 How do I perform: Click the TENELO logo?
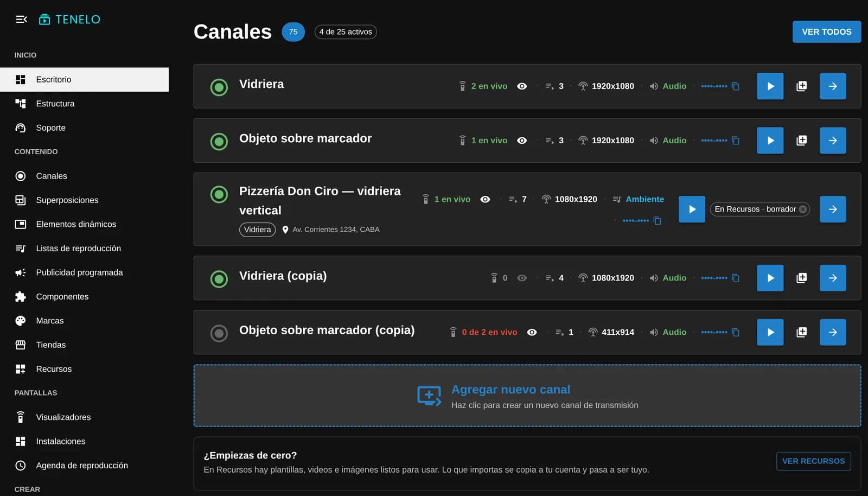[x=69, y=20]
